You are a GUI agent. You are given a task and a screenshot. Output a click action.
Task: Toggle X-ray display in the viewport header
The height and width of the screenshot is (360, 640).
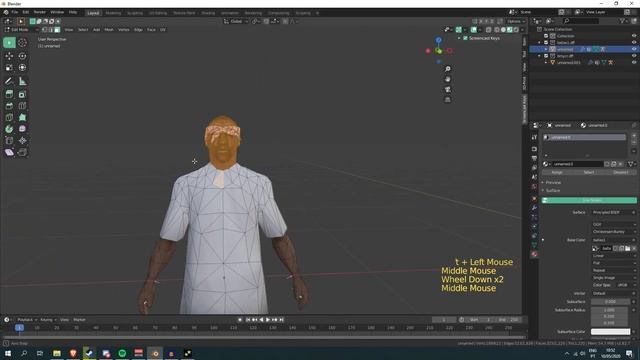coord(489,30)
